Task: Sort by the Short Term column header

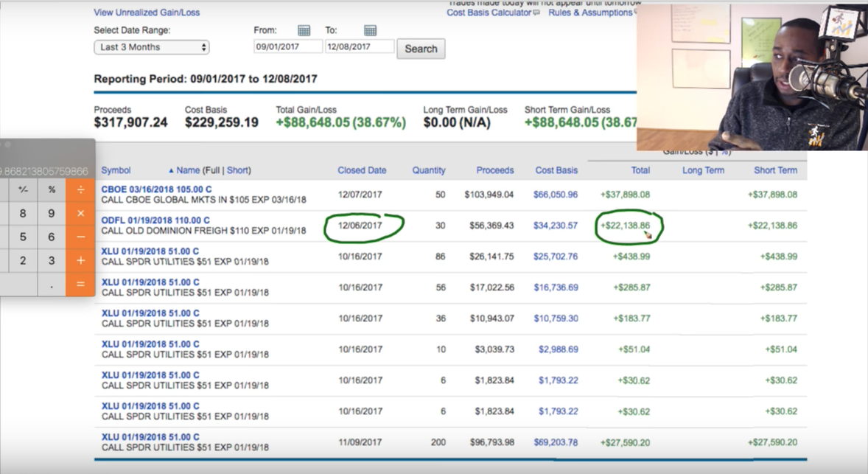Action: tap(776, 170)
